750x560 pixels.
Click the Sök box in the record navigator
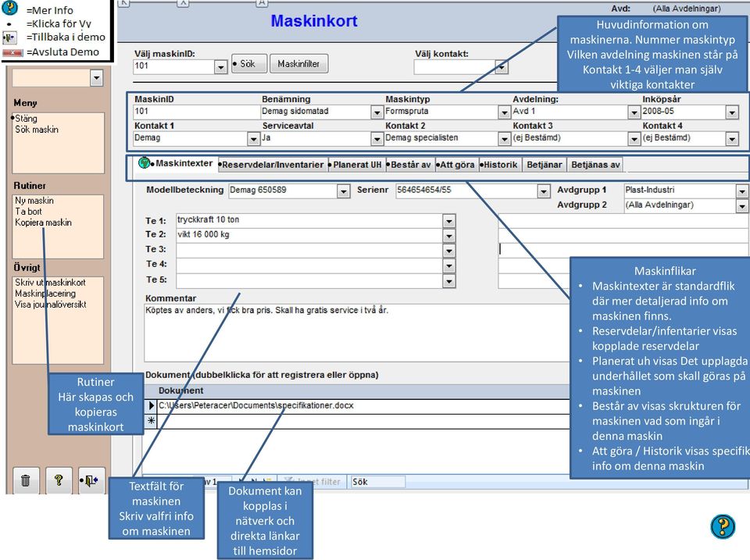coord(378,482)
